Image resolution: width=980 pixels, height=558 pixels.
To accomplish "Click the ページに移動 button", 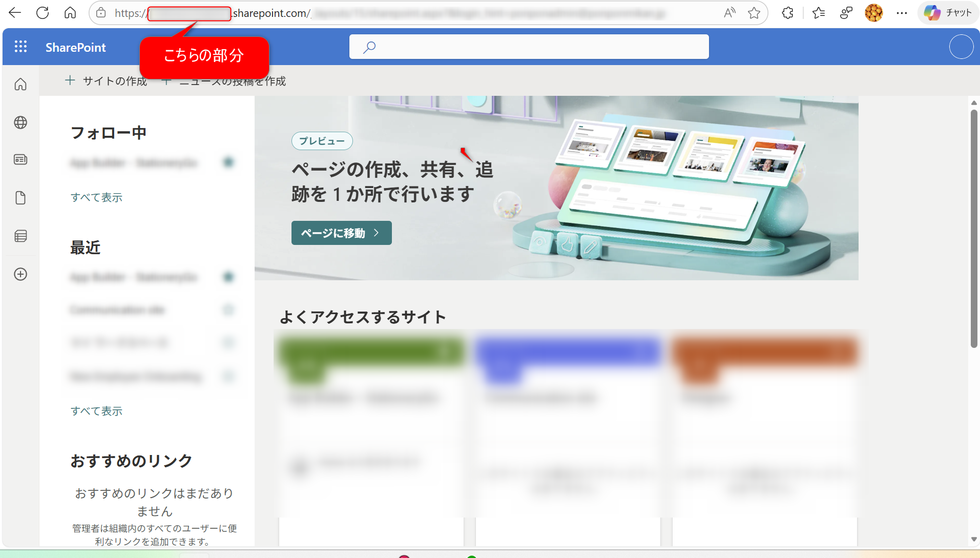I will coord(341,233).
